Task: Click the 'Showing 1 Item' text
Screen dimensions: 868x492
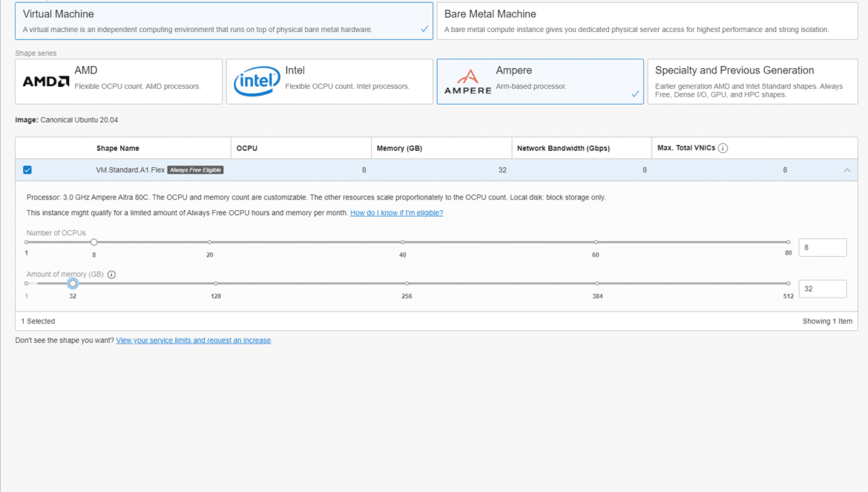Action: [828, 321]
